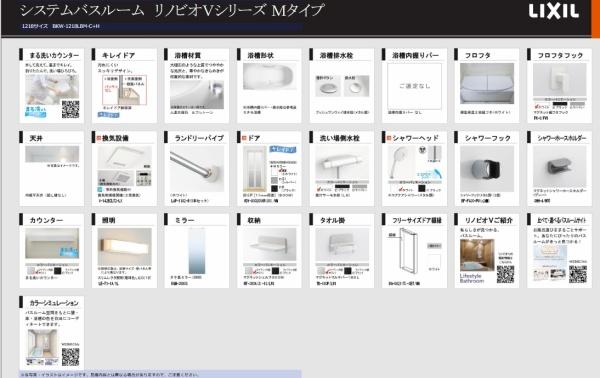The width and height of the screenshot is (600, 378).
Task: Click QR code in カラーシミュレーション card
Action: (71, 357)
